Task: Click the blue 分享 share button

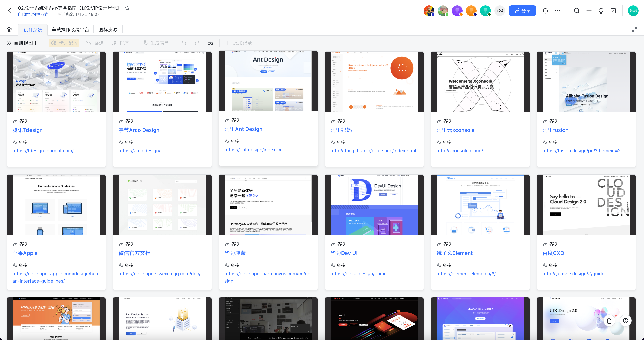Action: [523, 11]
